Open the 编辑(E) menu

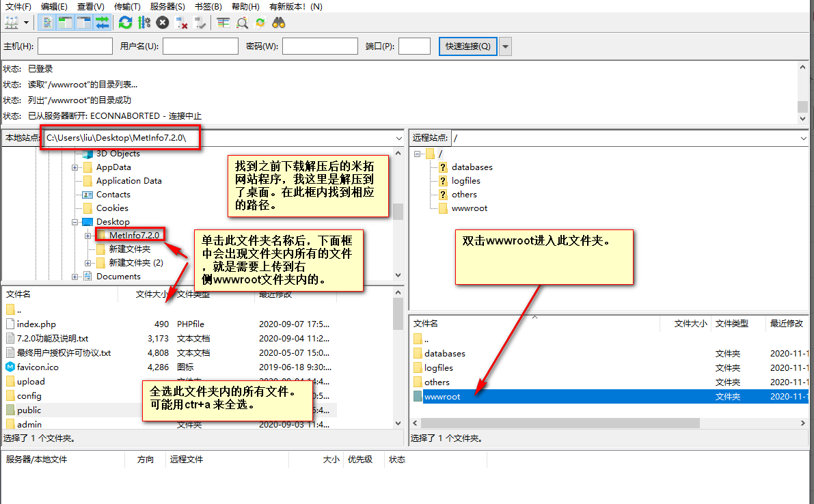point(54,6)
